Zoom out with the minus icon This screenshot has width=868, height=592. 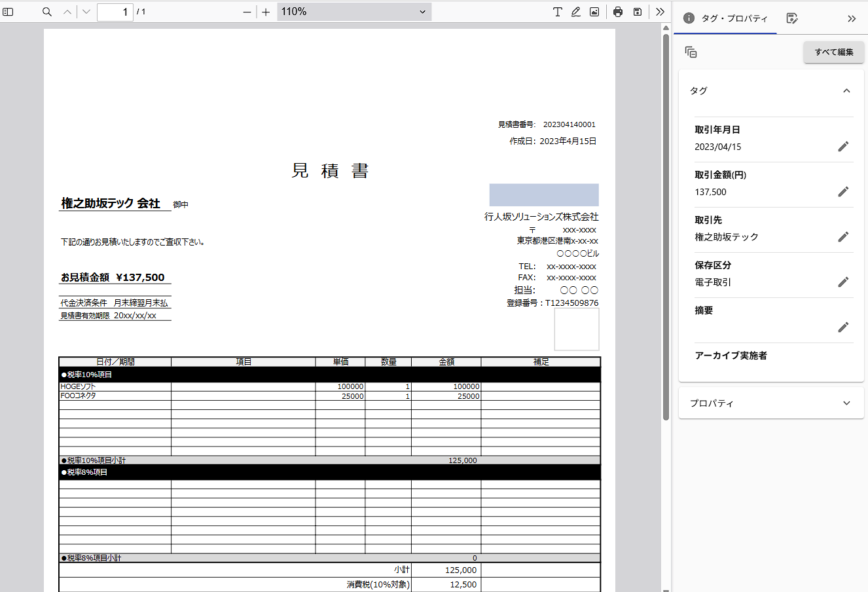coord(247,12)
